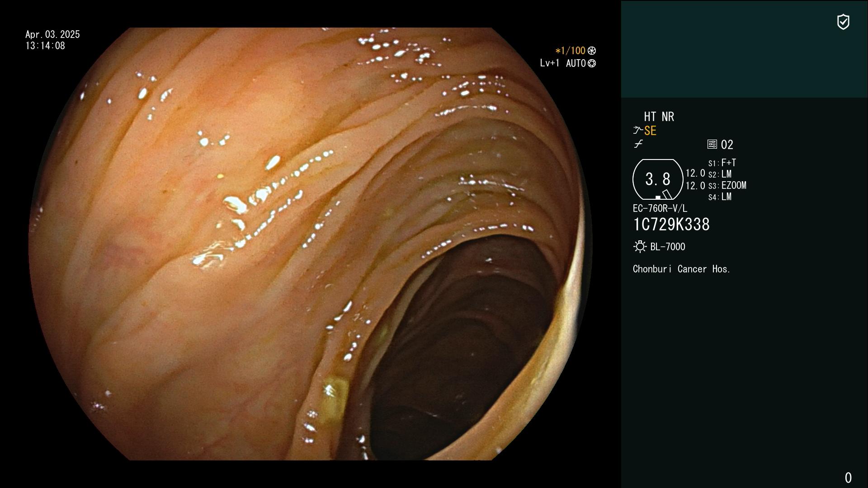The image size is (868, 488).
Task: Click the preset number 02
Action: pyautogui.click(x=727, y=145)
